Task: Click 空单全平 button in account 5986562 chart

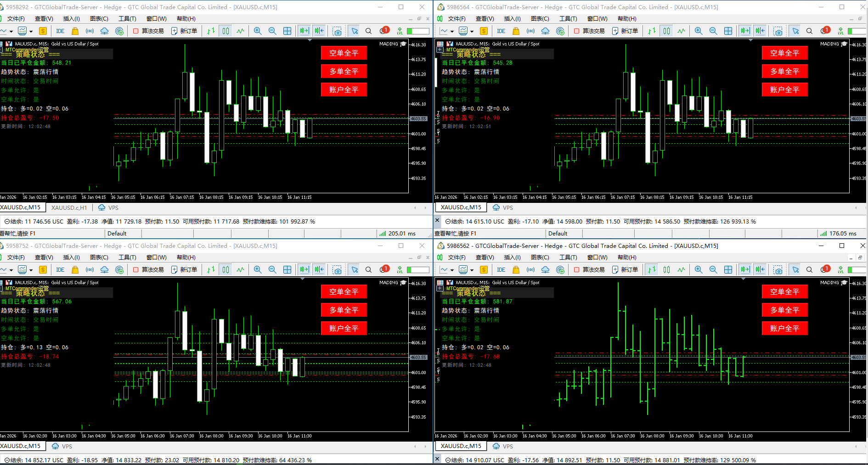Action: point(784,292)
